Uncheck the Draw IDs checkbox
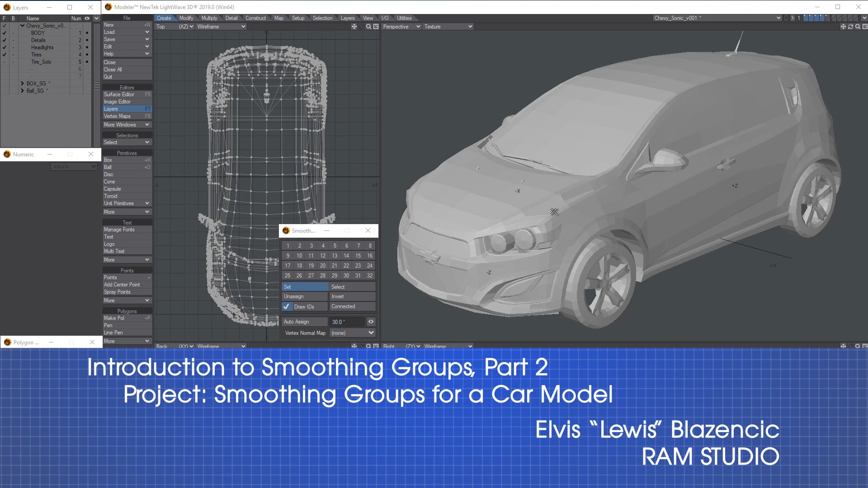 pos(286,306)
